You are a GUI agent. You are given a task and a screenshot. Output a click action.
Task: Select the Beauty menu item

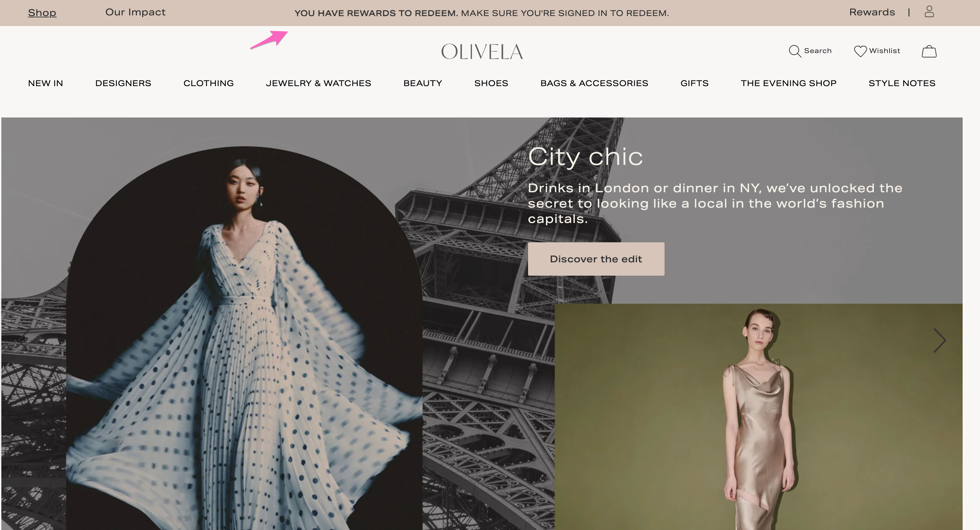click(x=423, y=83)
